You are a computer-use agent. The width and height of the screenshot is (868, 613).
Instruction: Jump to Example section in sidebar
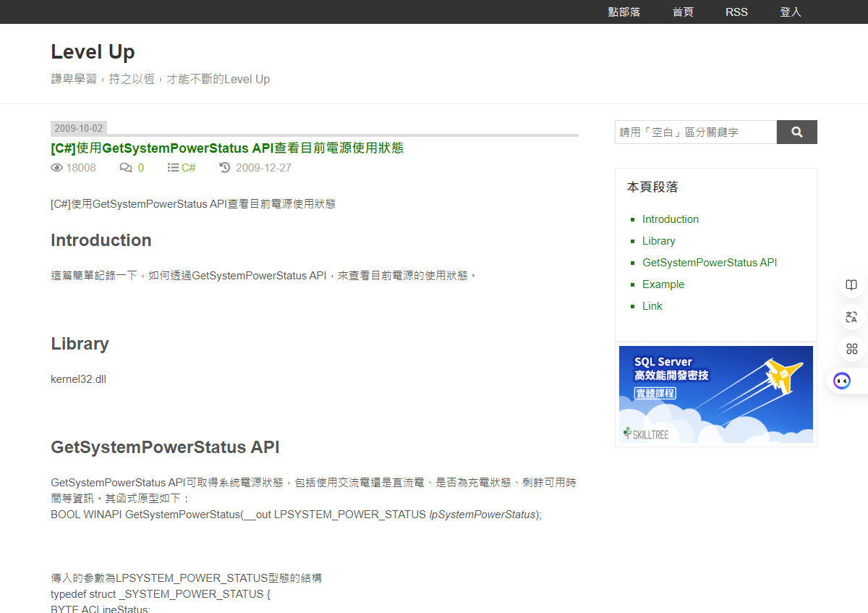pos(663,284)
